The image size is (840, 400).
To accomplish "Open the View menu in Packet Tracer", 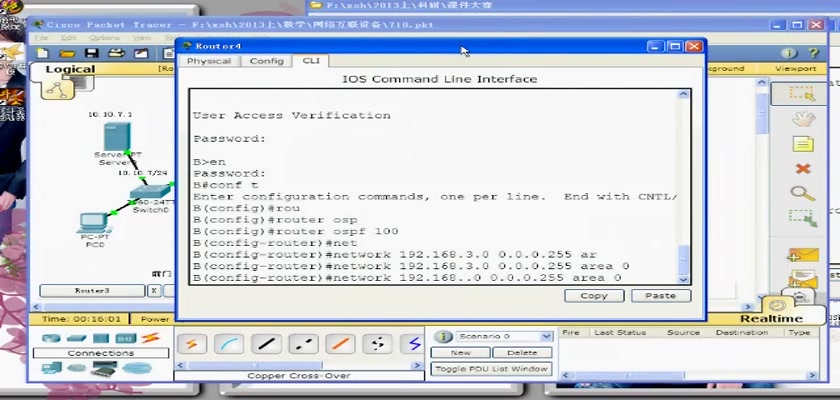I will 141,38.
